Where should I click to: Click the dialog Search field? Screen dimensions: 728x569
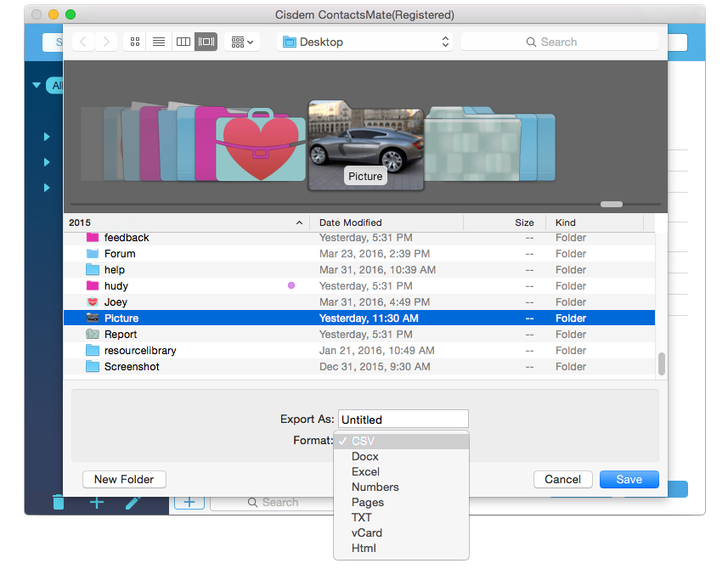point(560,42)
